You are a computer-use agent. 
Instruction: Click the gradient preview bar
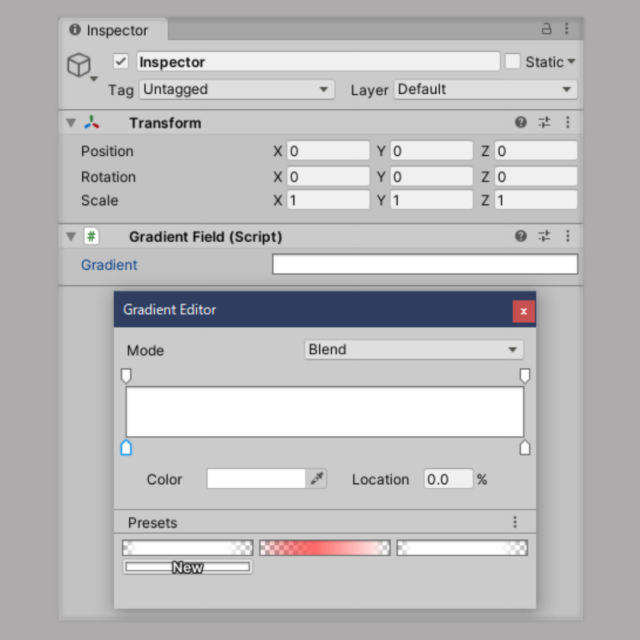325,412
